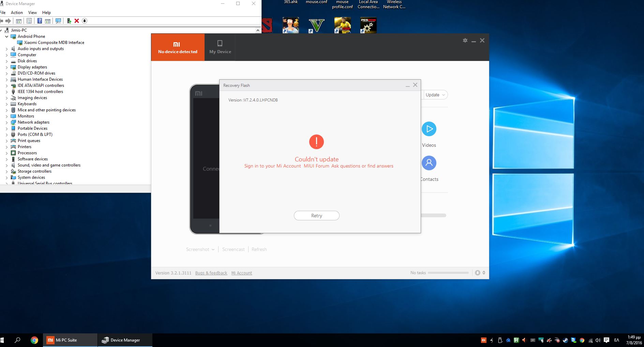Open the Screenshot dropdown
644x347 pixels.
point(200,250)
